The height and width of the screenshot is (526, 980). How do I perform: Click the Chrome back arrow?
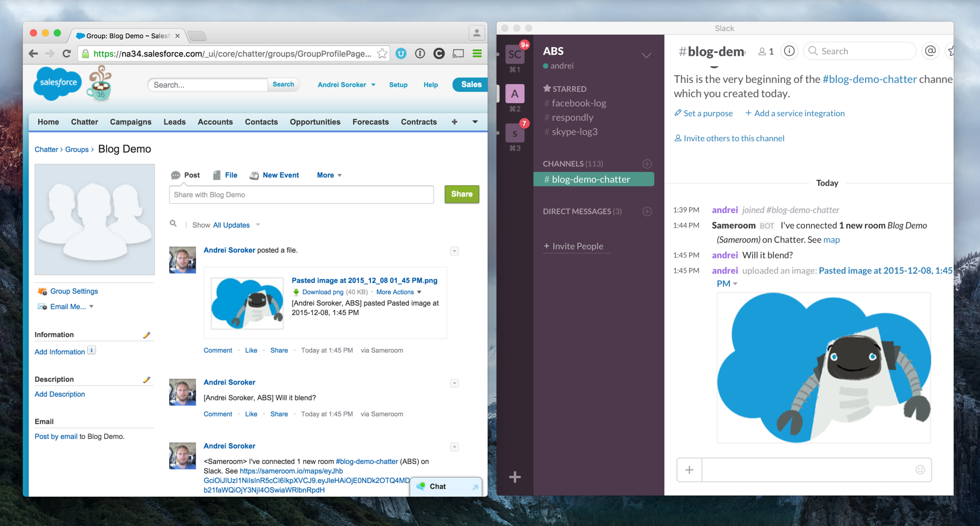tap(33, 54)
